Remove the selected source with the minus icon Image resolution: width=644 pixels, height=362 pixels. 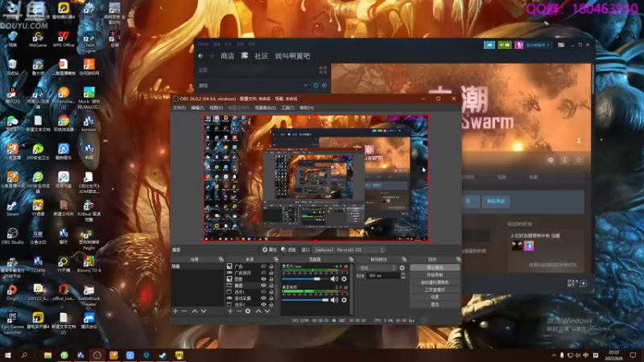click(239, 311)
